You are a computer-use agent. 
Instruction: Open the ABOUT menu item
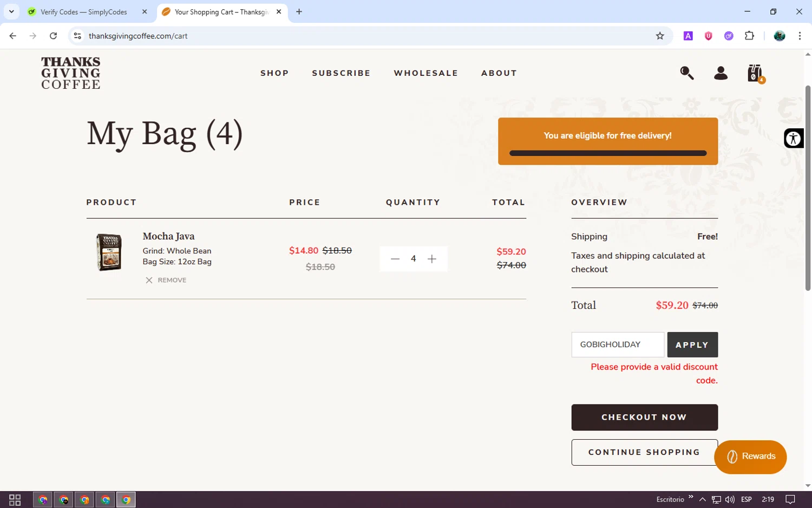coord(499,73)
